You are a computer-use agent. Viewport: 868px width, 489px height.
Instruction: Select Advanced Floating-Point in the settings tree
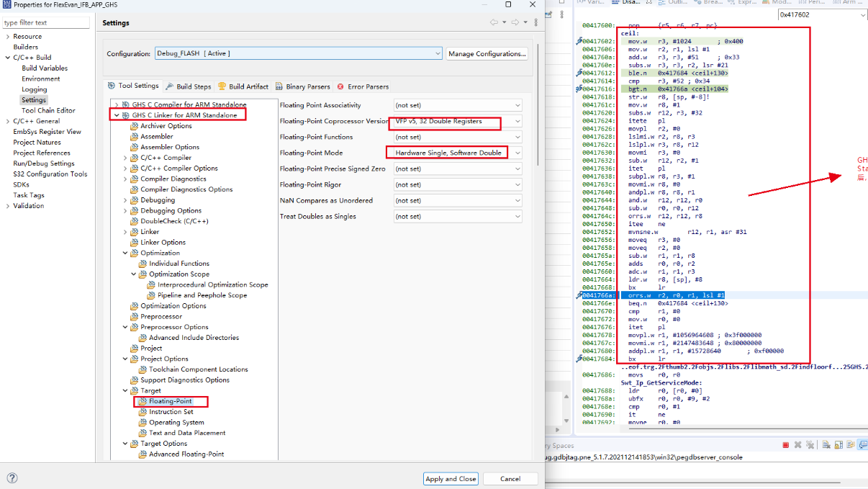(186, 454)
